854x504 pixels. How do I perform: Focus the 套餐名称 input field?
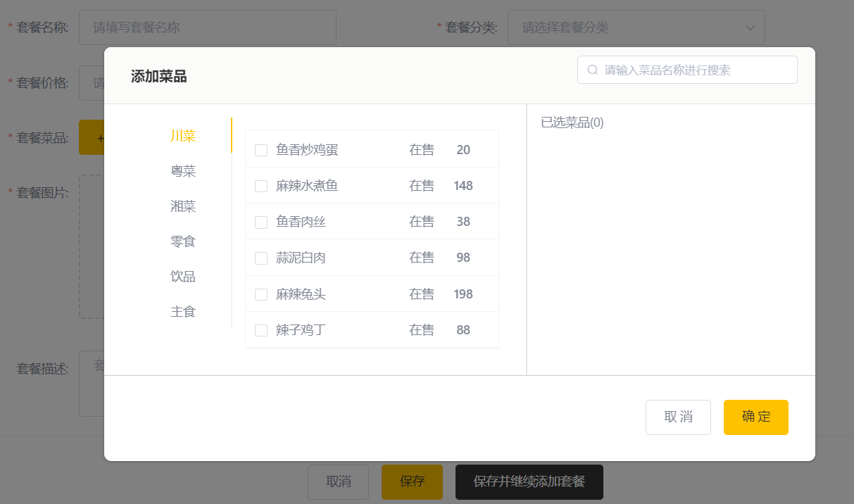[208, 27]
